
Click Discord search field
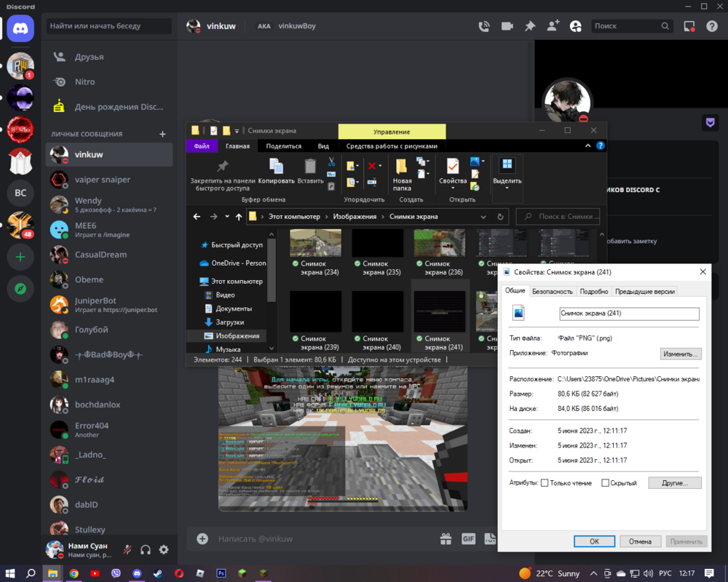point(631,26)
